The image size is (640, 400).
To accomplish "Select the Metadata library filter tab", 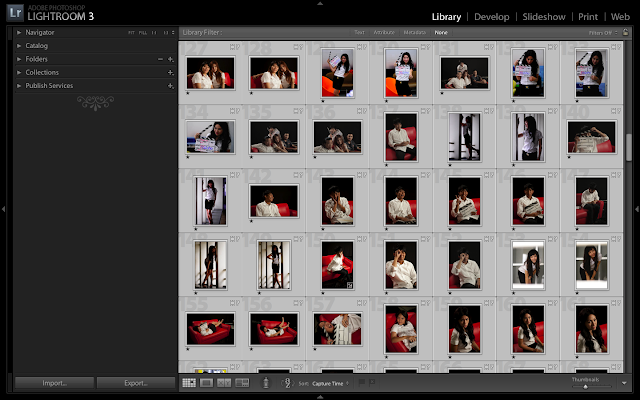I will pos(415,32).
